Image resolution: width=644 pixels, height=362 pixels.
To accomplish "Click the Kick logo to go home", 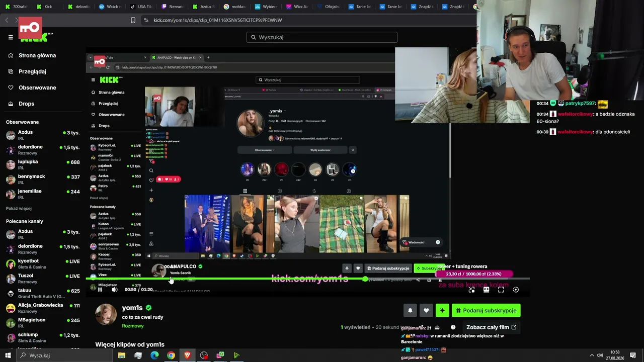I will (x=37, y=36).
